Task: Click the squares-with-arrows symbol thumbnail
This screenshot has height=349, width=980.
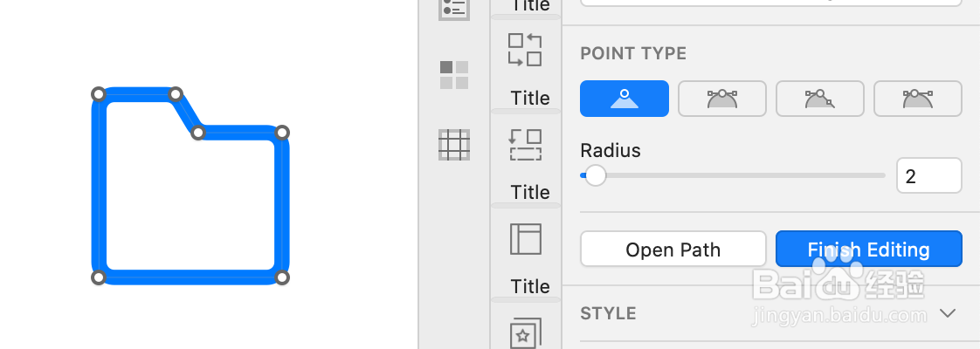Action: pyautogui.click(x=525, y=51)
